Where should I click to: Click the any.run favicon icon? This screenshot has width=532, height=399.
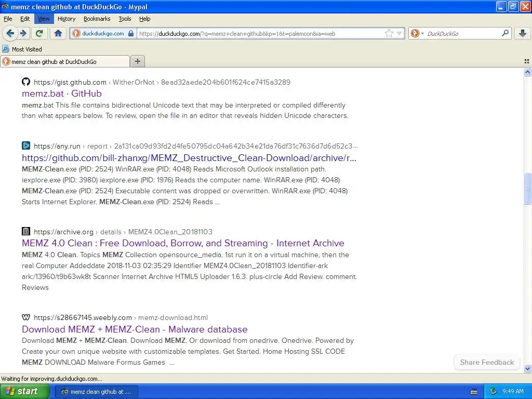(x=26, y=145)
